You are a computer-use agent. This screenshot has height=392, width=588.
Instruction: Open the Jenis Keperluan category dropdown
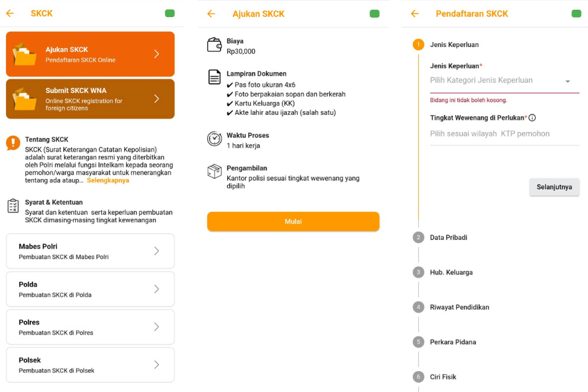pos(503,81)
